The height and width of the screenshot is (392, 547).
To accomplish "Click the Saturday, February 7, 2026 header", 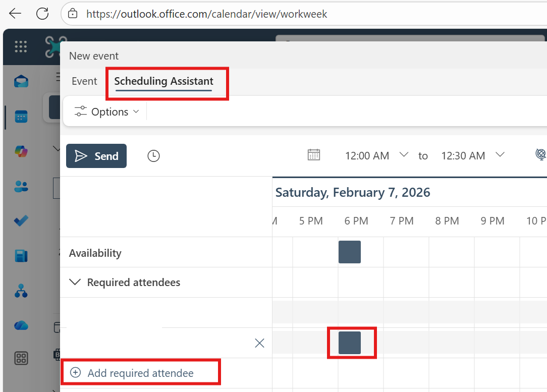I will point(353,193).
